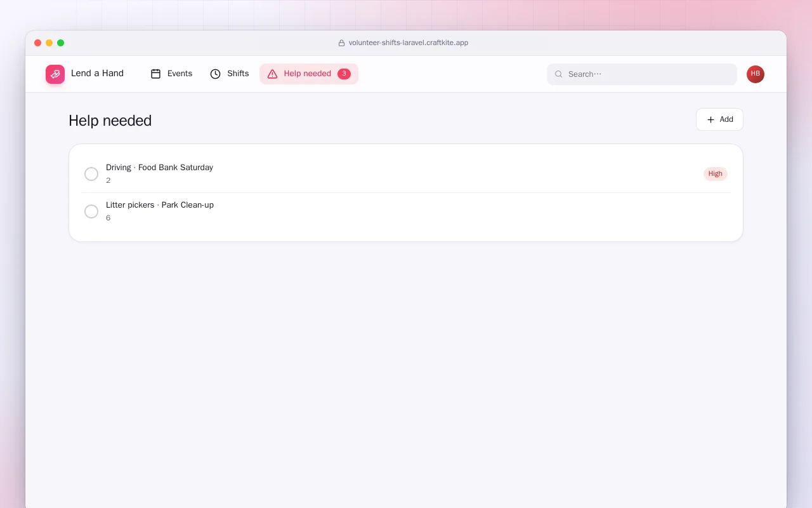The image size is (812, 508).
Task: Maximize the window with the green button
Action: pyautogui.click(x=61, y=43)
